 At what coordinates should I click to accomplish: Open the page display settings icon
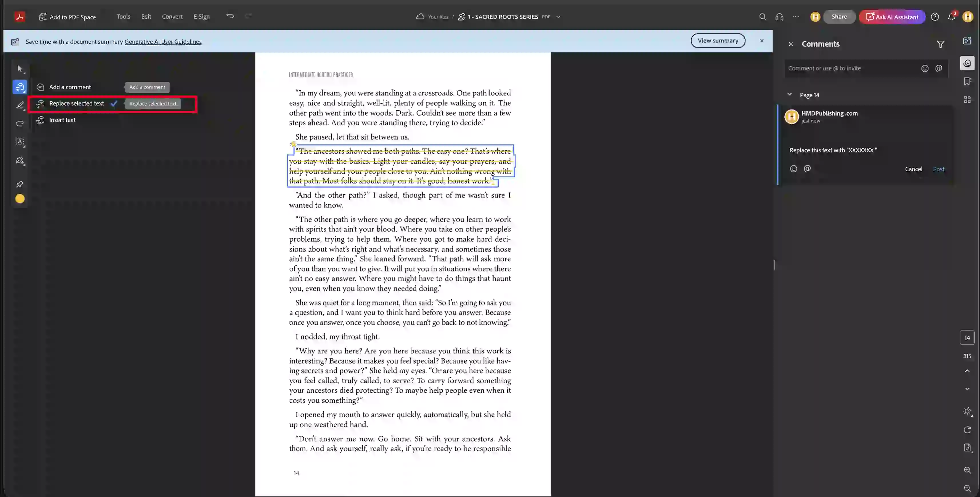967,448
